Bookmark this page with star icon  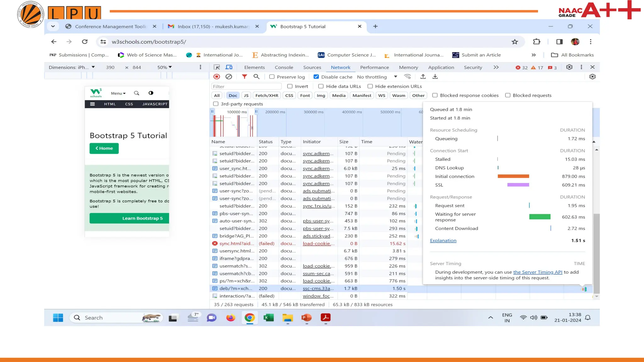tap(515, 42)
